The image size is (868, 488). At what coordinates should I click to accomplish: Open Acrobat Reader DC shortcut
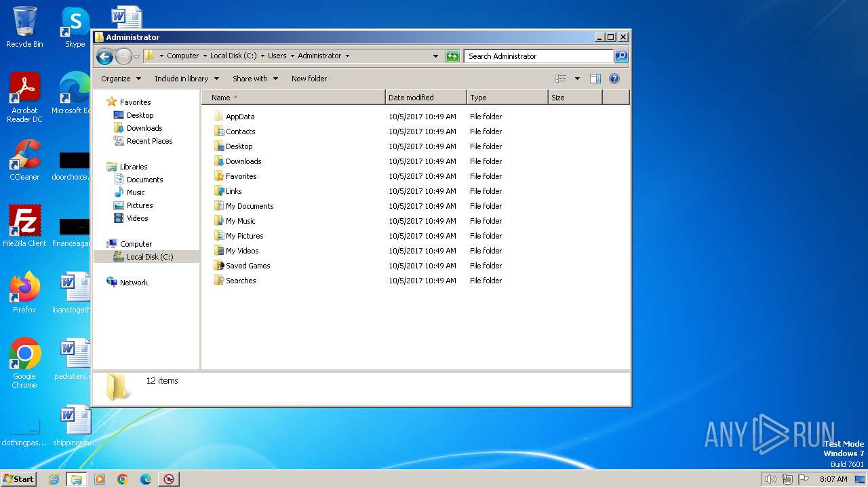24,98
